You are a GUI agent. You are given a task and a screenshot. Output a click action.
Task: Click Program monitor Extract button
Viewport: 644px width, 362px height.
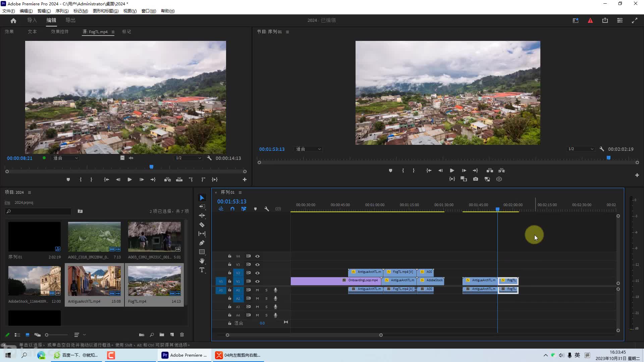click(x=502, y=171)
